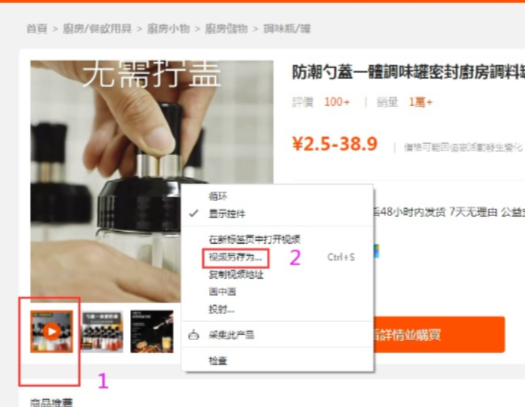The width and height of the screenshot is (525, 407).
Task: Play the video thumbnail with orange play icon
Action: pyautogui.click(x=52, y=331)
